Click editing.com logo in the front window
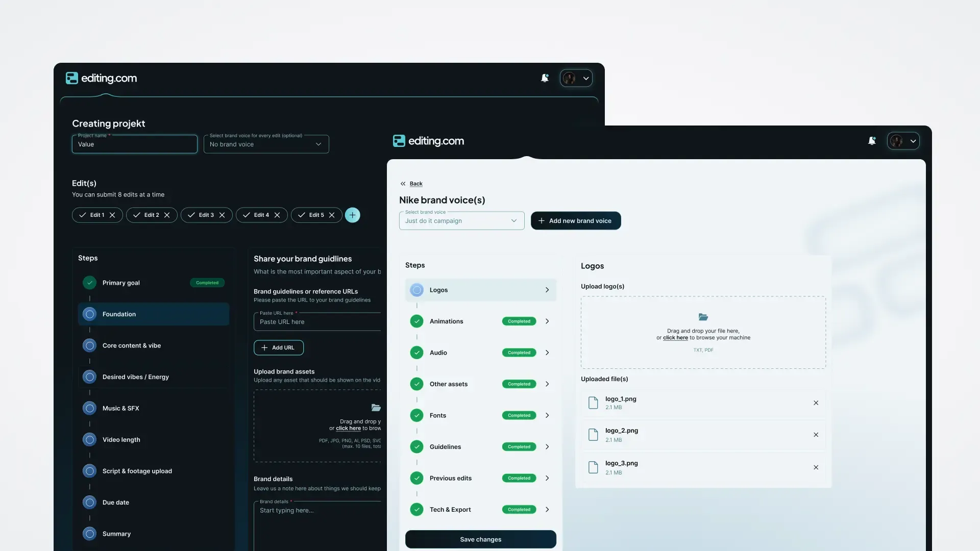Image resolution: width=980 pixels, height=551 pixels. pyautogui.click(x=428, y=141)
